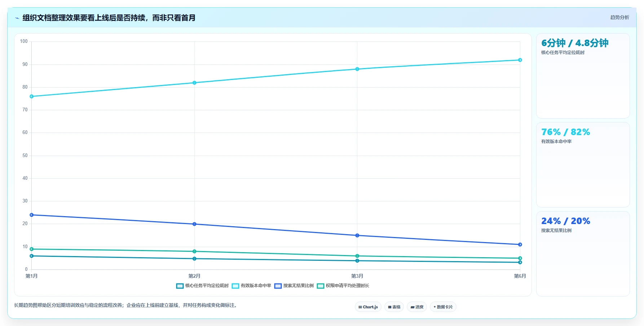Click the 50 y-axis label
The width and height of the screenshot is (644, 326).
click(x=25, y=156)
